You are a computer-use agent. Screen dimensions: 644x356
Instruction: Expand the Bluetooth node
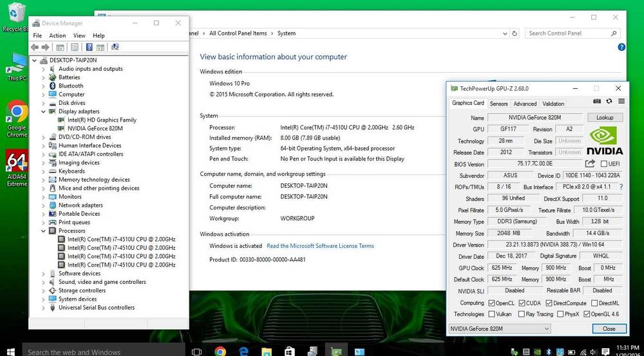click(44, 86)
